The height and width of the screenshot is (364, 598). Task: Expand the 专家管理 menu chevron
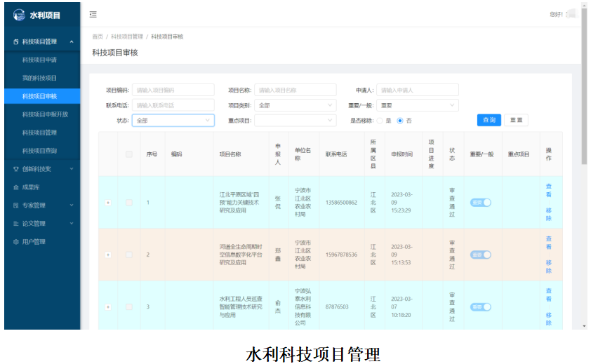pyautogui.click(x=72, y=205)
